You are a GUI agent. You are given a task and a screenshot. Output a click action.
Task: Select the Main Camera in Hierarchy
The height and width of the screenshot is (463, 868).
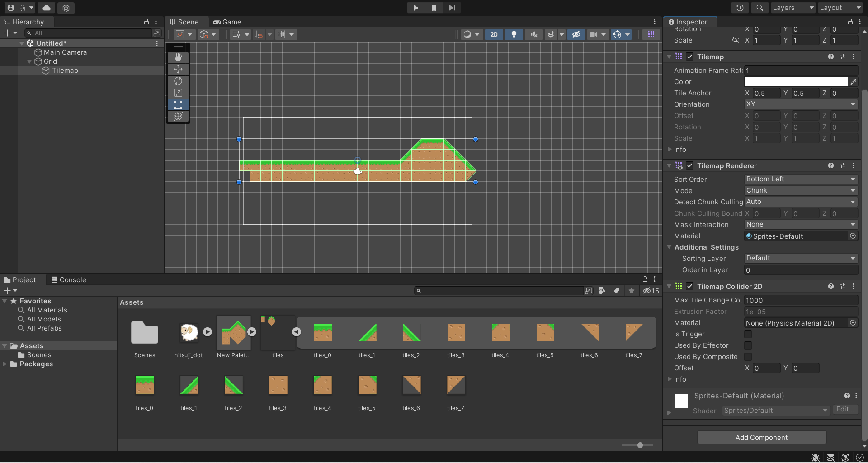coord(65,52)
